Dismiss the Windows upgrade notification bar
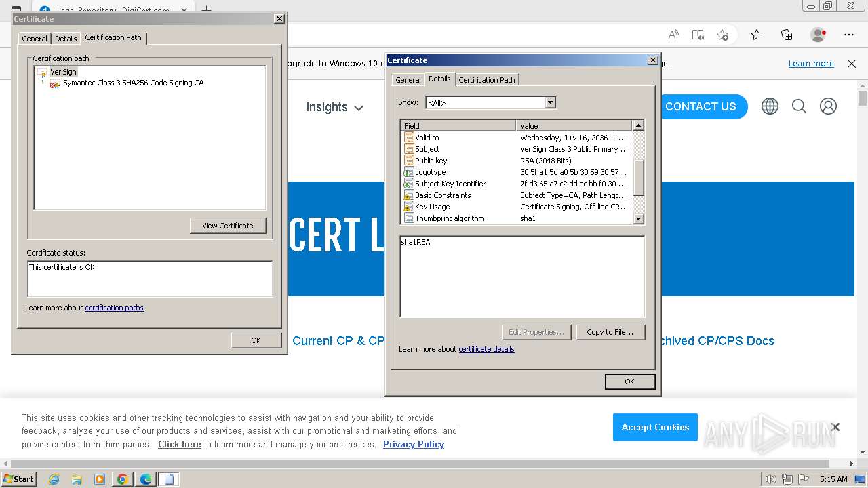This screenshot has height=488, width=868. (852, 64)
